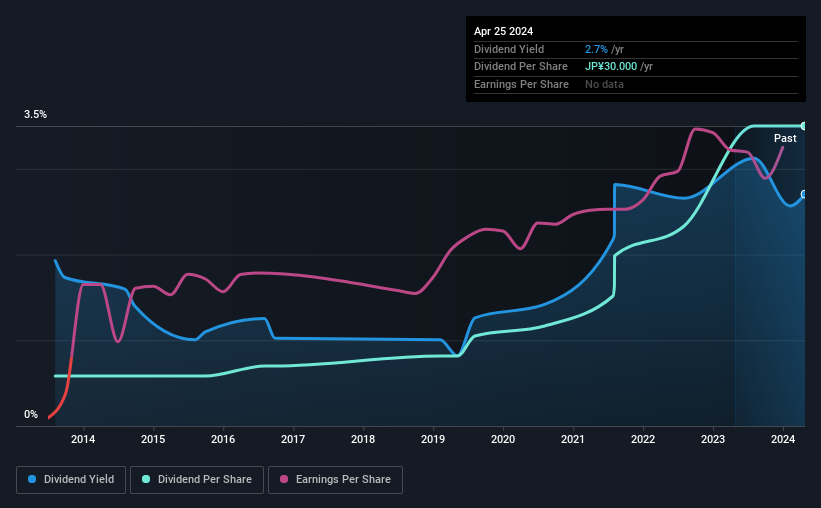
Task: Click the blue Dividend Yield legend dot
Action: [x=32, y=479]
